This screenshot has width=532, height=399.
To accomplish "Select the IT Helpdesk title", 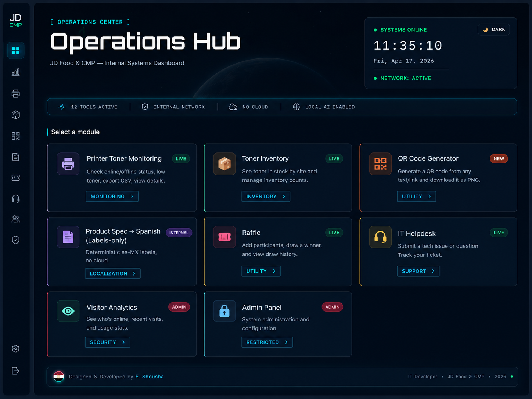I will (417, 233).
